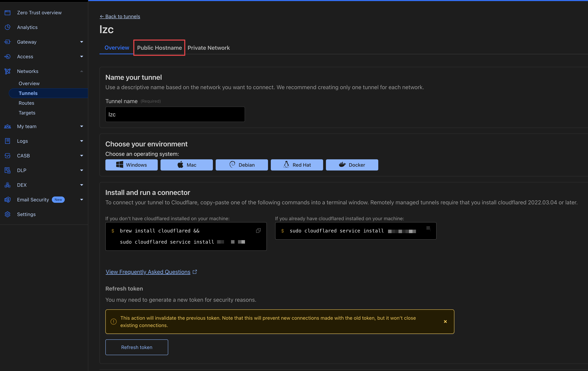Viewport: 588px width, 371px height.
Task: Click the Settings label in sidebar
Action: [x=26, y=214]
